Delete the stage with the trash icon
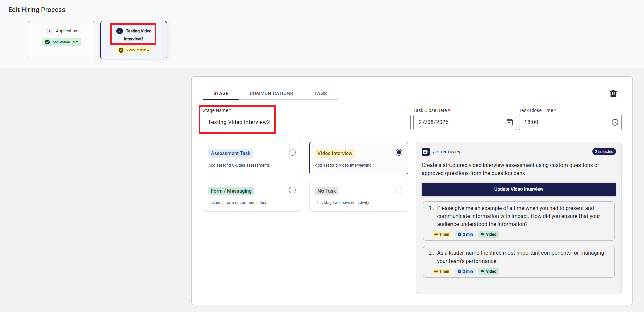 click(x=613, y=94)
